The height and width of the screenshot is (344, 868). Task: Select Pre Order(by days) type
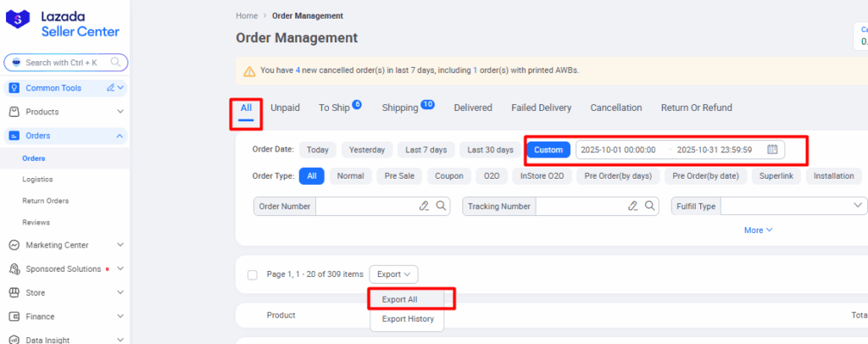pos(618,176)
